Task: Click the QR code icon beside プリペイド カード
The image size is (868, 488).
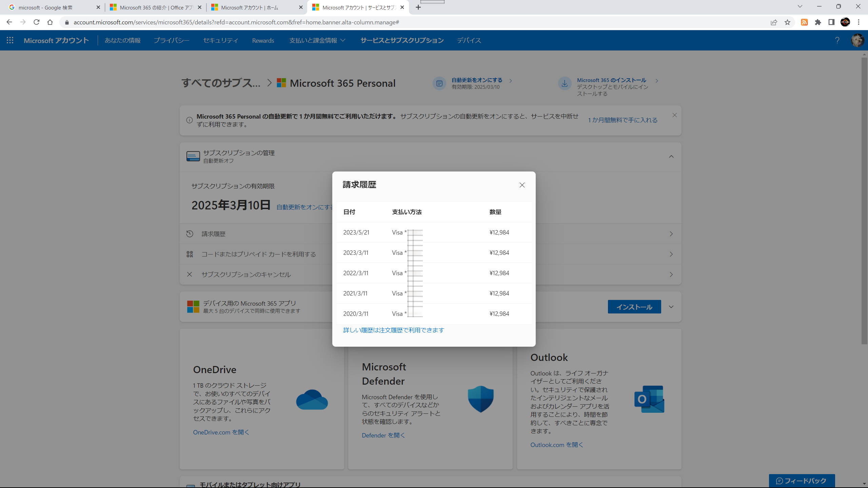Action: (x=190, y=254)
